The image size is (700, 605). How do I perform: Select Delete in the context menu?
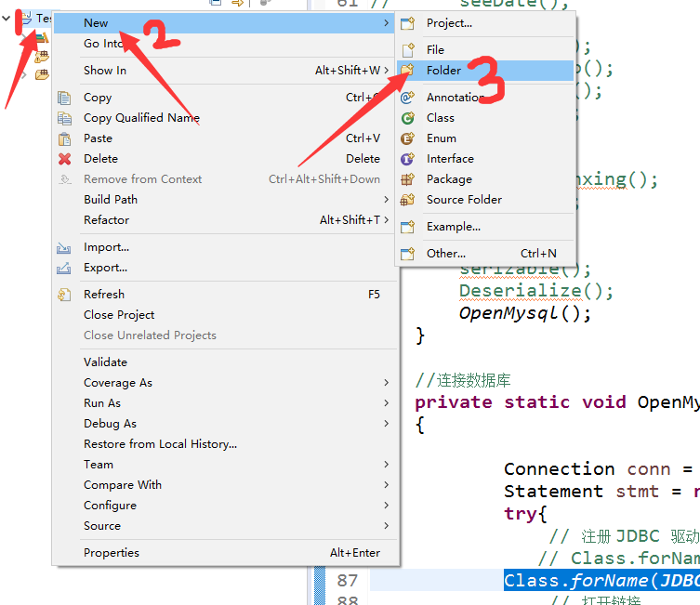coord(223,159)
